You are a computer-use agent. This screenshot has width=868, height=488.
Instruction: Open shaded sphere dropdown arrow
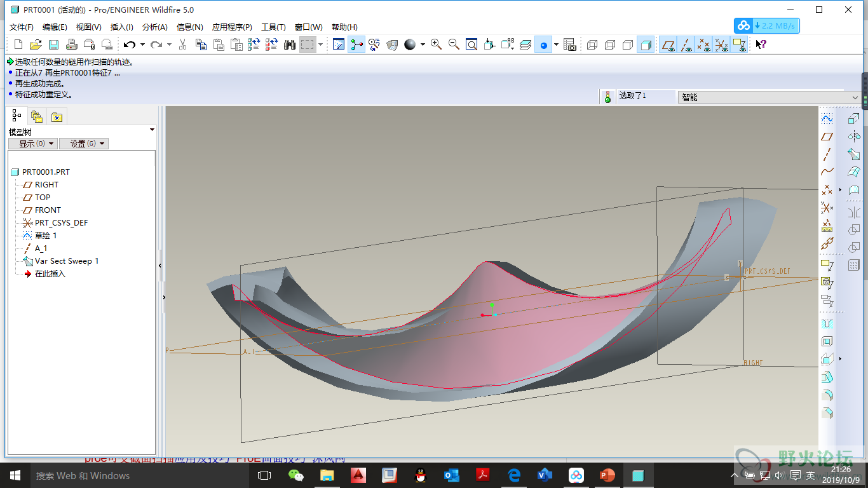pos(423,44)
